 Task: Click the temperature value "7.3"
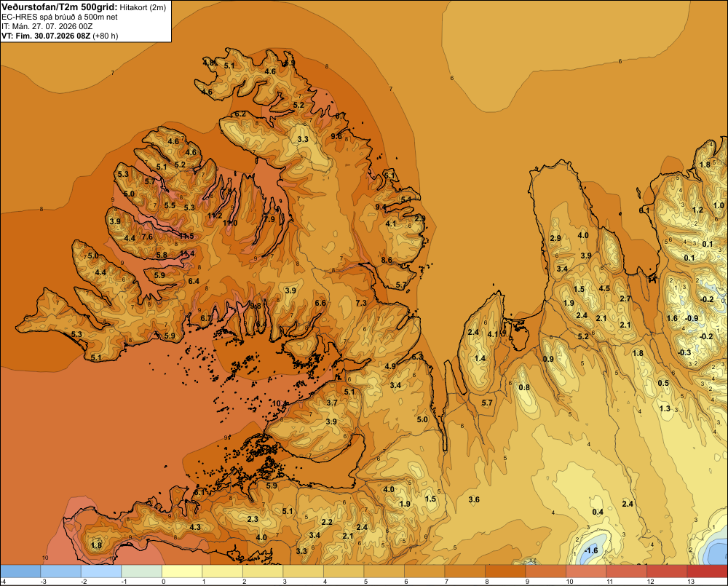point(361,303)
